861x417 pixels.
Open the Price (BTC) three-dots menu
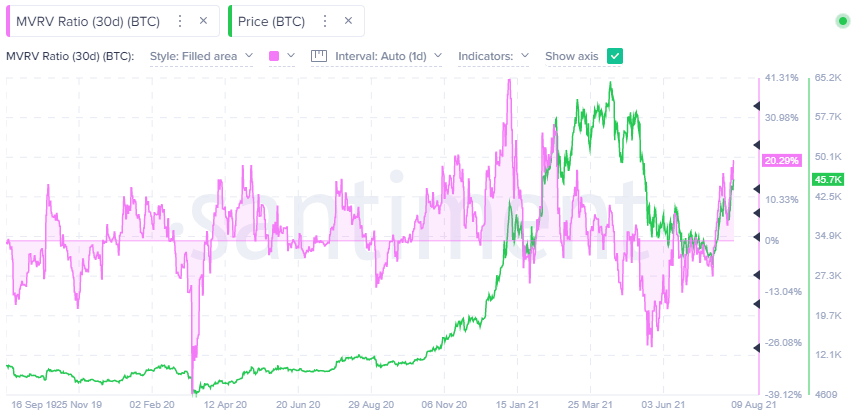[322, 21]
